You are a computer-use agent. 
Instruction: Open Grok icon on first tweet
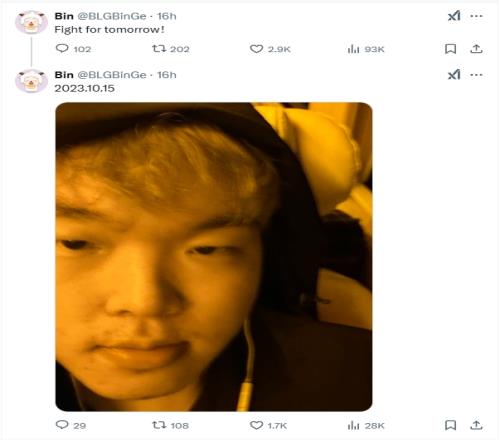coord(454,16)
